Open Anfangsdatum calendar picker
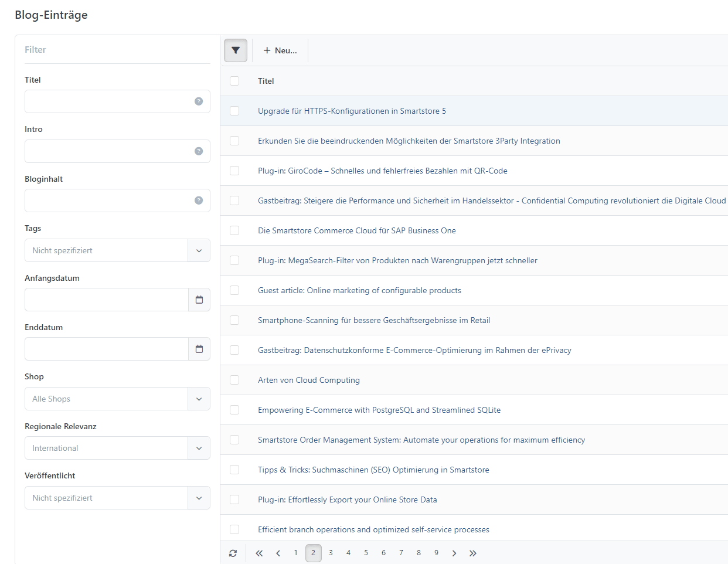This screenshot has height=564, width=728. pos(199,300)
